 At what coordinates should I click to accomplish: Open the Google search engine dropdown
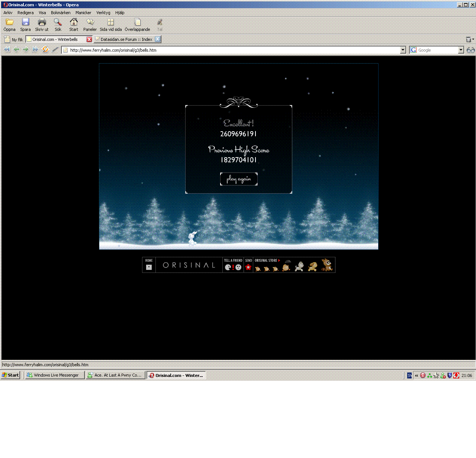(461, 50)
